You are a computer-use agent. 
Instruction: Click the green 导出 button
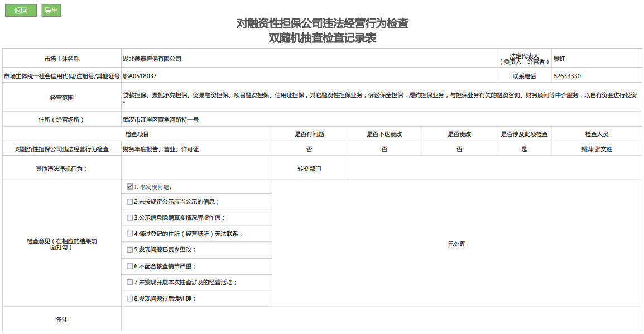tap(51, 10)
